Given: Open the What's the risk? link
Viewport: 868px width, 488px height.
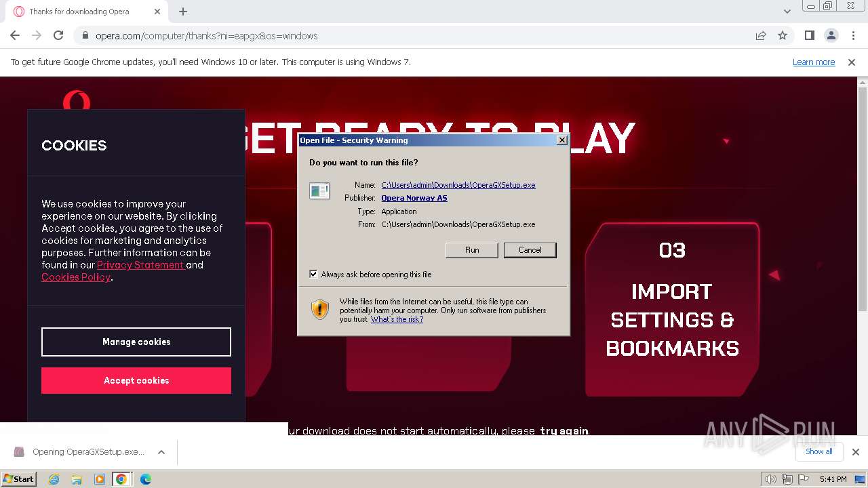Looking at the screenshot, I should coord(397,319).
